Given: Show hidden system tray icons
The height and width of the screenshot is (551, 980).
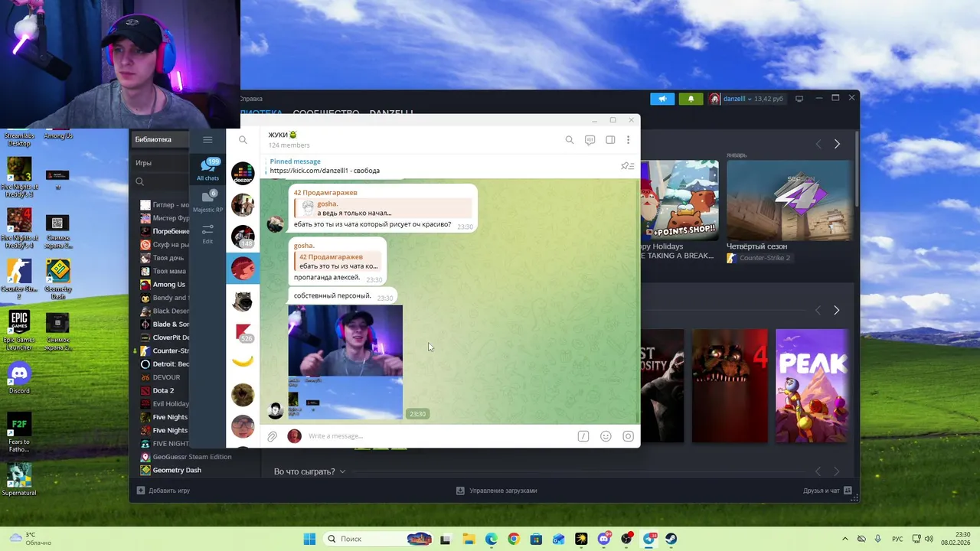Looking at the screenshot, I should pyautogui.click(x=845, y=539).
